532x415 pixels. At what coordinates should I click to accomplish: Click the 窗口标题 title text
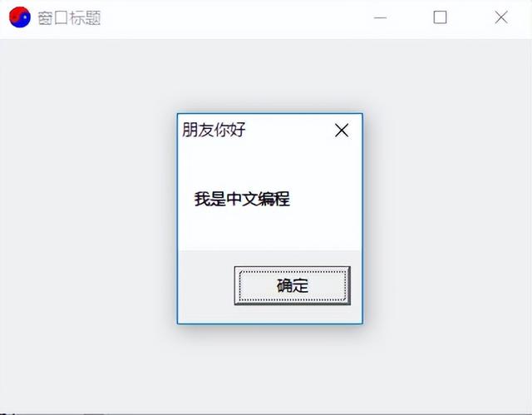[69, 18]
